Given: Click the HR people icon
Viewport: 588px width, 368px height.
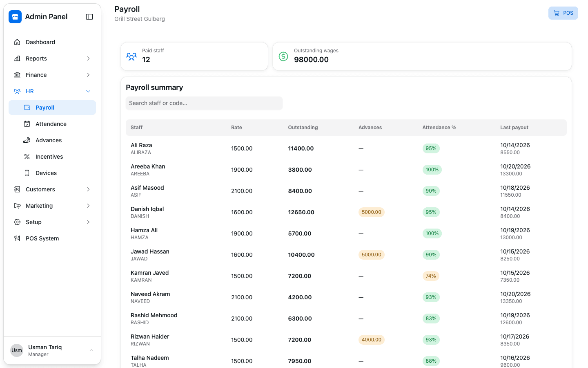Looking at the screenshot, I should (17, 91).
